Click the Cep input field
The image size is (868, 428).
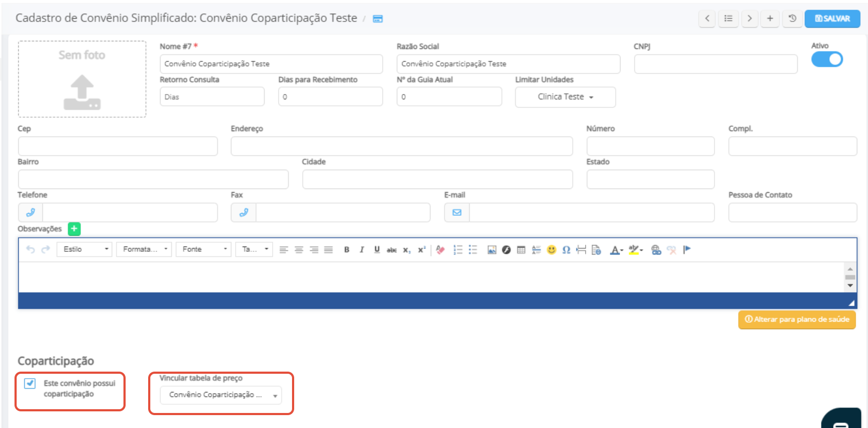coord(118,146)
